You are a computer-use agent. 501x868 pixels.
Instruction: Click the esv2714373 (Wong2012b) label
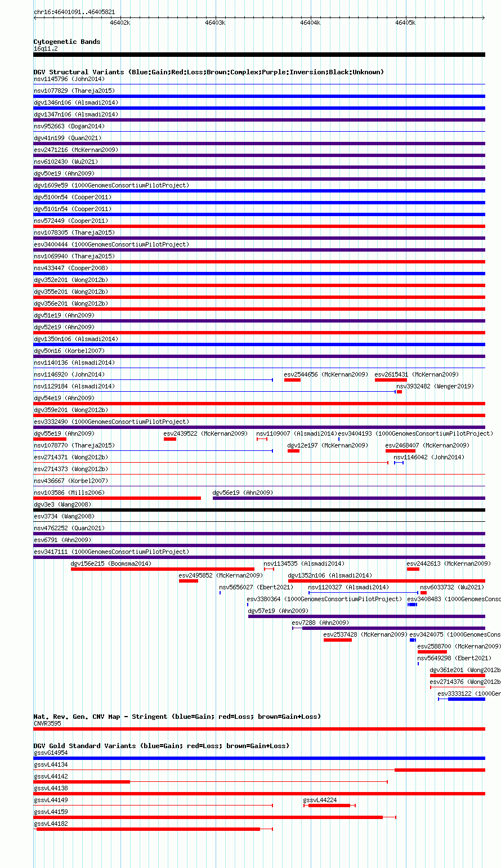tap(71, 469)
